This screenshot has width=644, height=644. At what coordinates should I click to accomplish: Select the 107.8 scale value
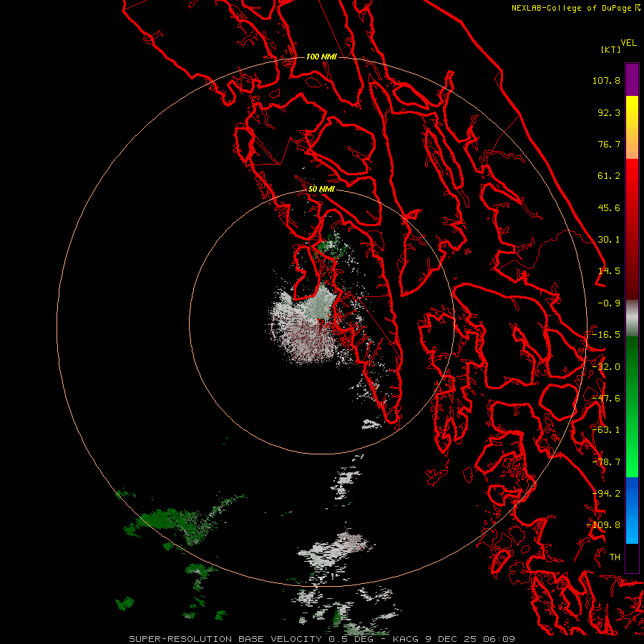coord(606,80)
